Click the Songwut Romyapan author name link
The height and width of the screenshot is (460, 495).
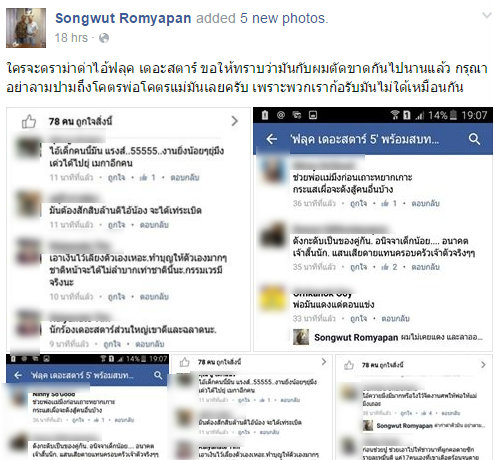click(x=123, y=18)
